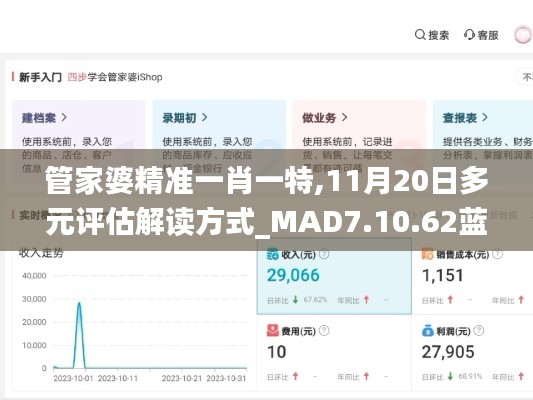Image resolution: width=533 pixels, height=400 pixels.
Task: Click the 四步学会管家婆iShop subtitle
Action: pos(115,77)
